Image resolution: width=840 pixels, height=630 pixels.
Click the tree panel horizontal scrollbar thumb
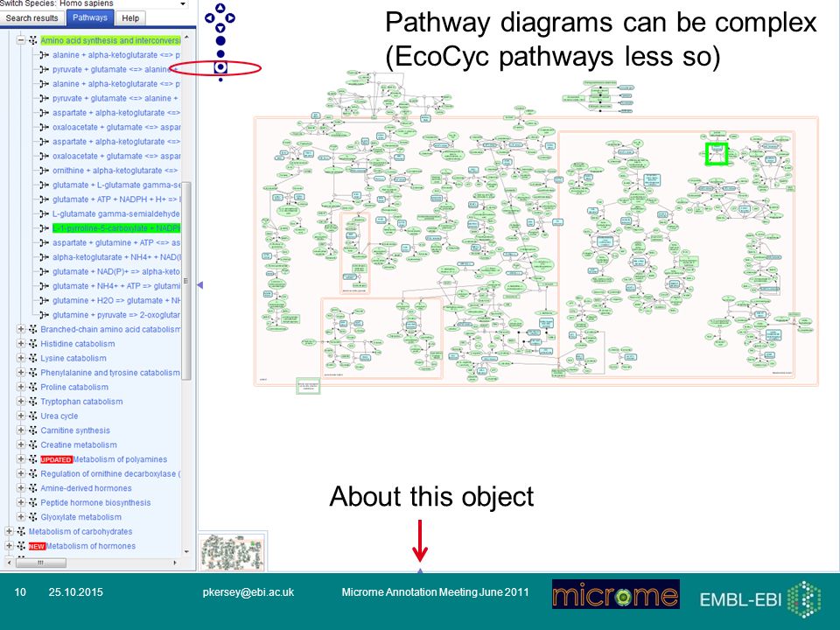click(x=40, y=563)
